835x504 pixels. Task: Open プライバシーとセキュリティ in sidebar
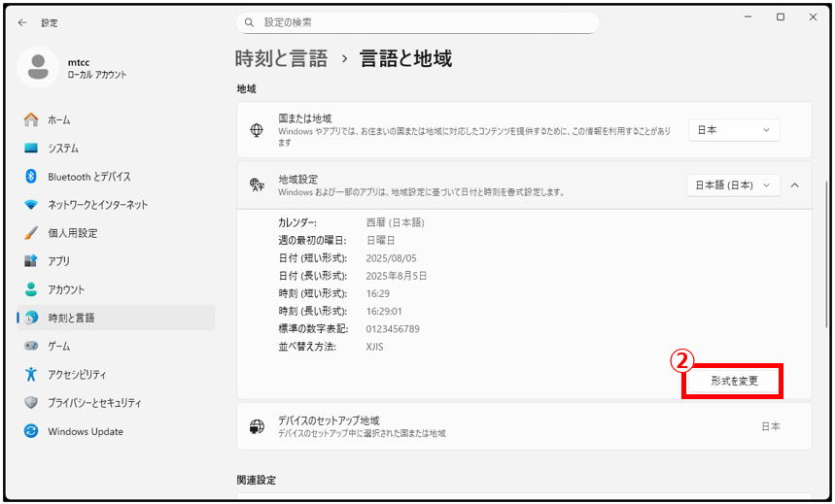[x=116, y=403]
